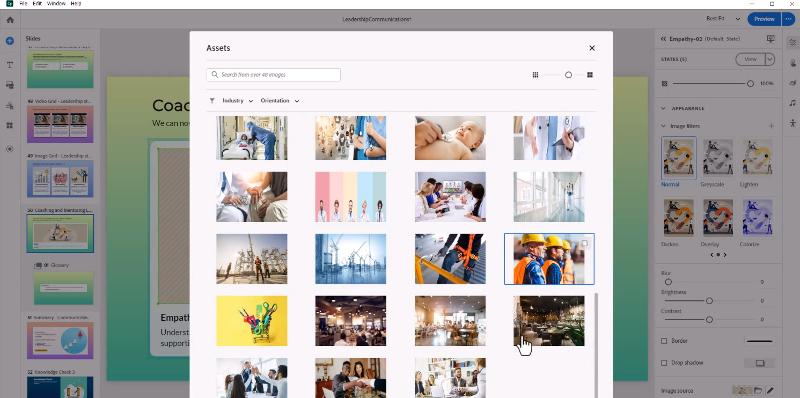Select the doctors on pastel stripes image
The image size is (800, 398).
(x=351, y=197)
